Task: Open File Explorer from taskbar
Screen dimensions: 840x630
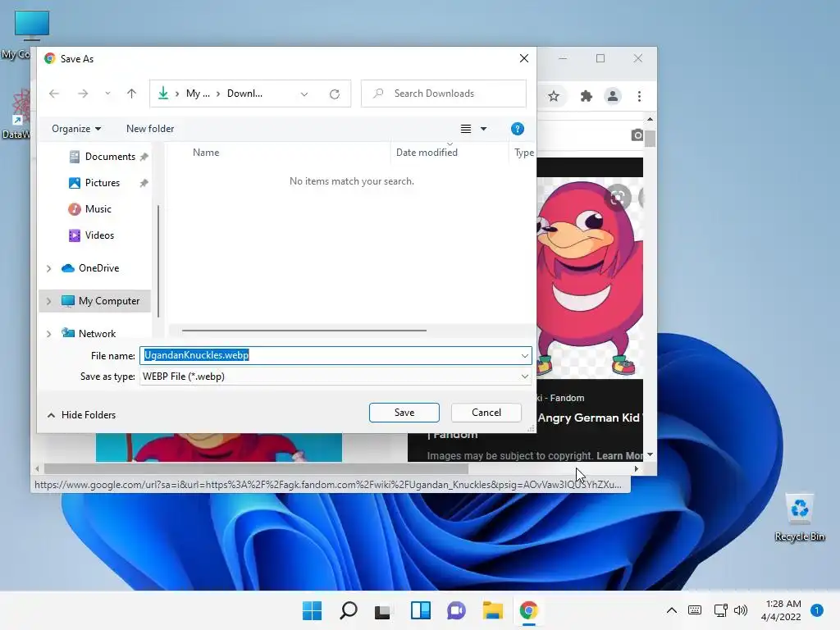Action: click(492, 610)
